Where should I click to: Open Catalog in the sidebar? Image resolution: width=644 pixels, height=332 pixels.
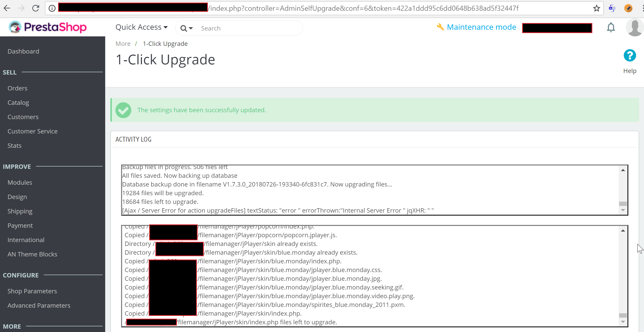18,102
